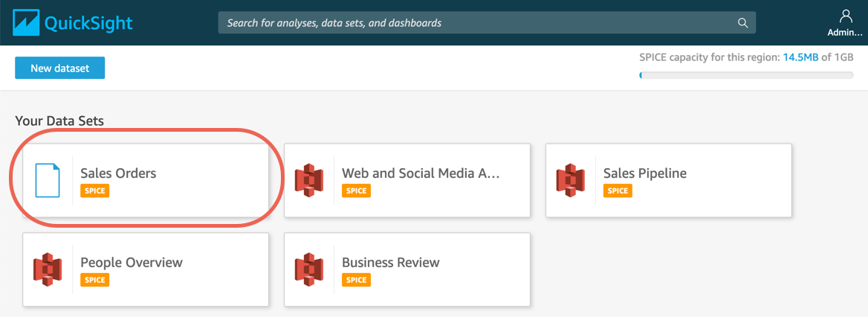The width and height of the screenshot is (868, 317).
Task: Click the SPICE capacity usage bar
Action: [746, 75]
